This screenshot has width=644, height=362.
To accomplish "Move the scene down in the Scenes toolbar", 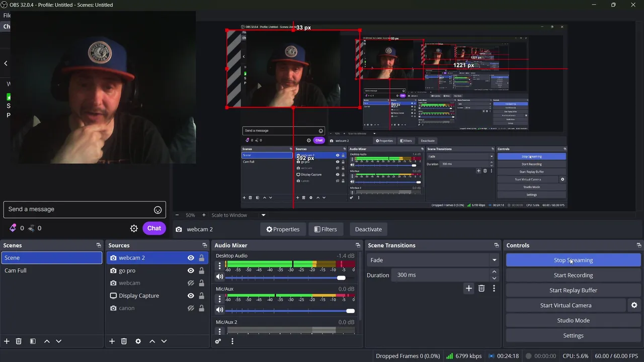I will [58, 341].
